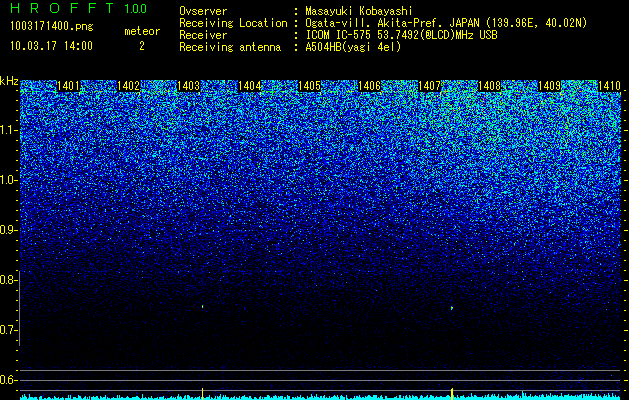Click the gray detection range bar on left
The width and height of the screenshot is (629, 400).
point(20,308)
